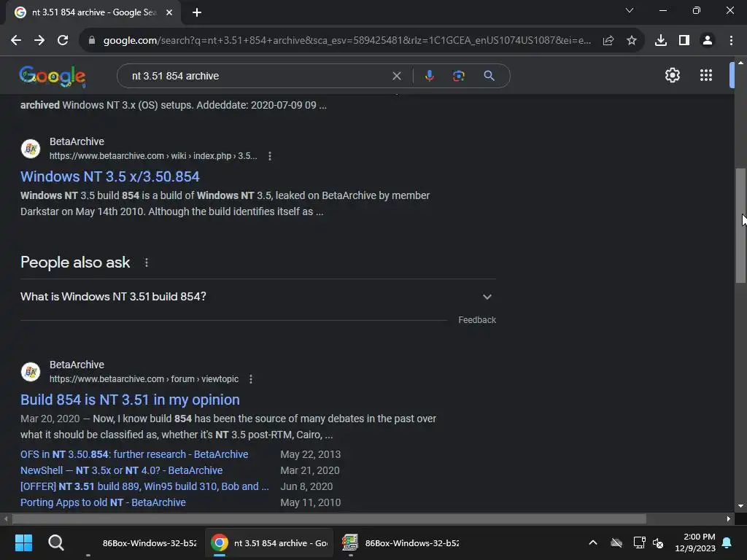Switch to second 86Box-Windows-32 taskbar item with icon
747x560 pixels.
(401, 542)
